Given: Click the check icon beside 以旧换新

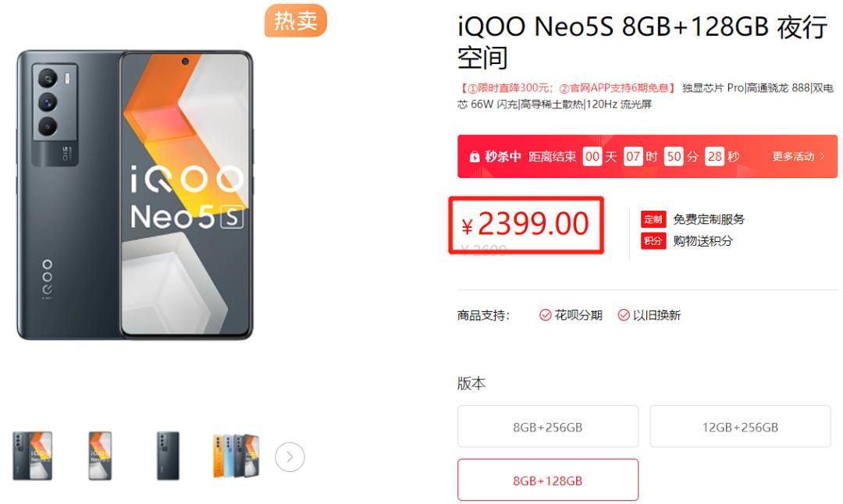Looking at the screenshot, I should coord(624,315).
